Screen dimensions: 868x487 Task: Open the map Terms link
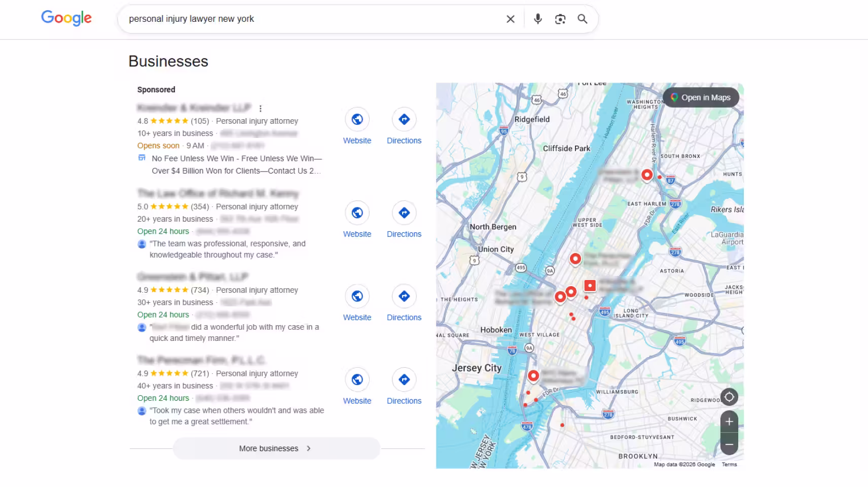(x=729, y=464)
